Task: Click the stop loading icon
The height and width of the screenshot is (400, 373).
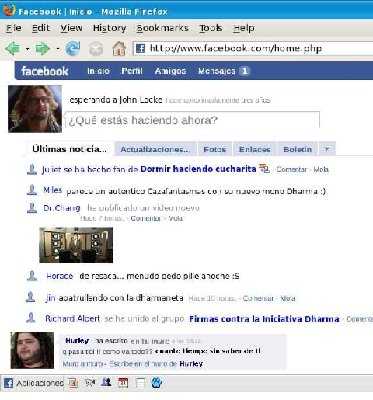Action: 96,49
